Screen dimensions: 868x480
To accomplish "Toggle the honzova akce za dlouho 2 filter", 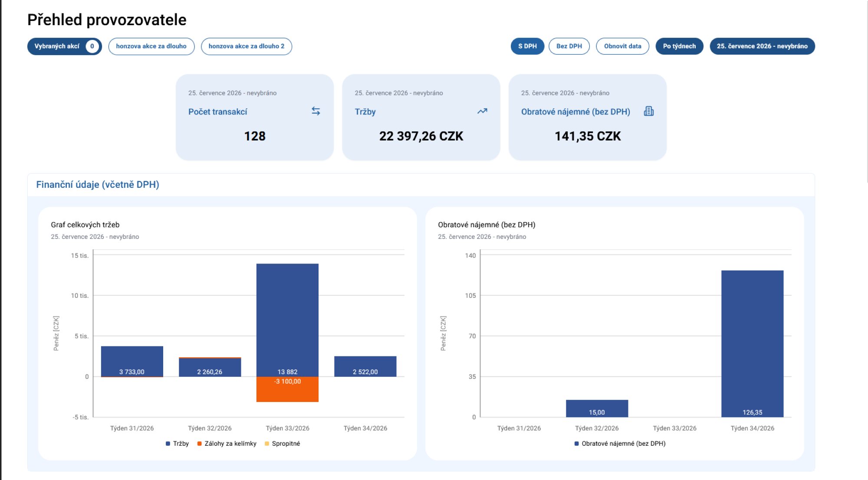I will 247,46.
